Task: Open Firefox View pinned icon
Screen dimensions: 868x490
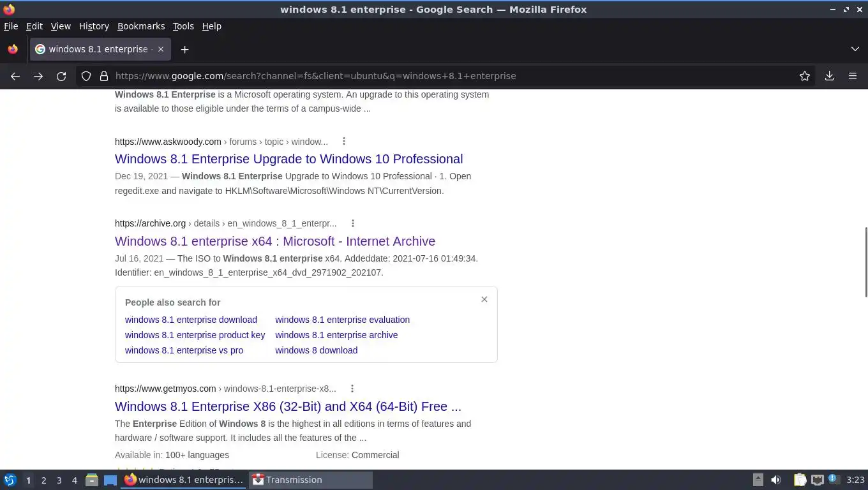Action: click(x=13, y=49)
